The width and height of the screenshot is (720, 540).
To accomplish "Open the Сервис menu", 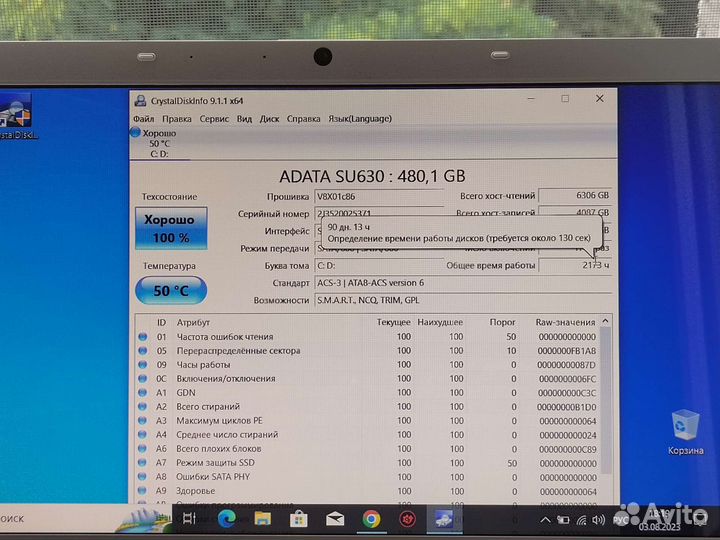I will (x=214, y=118).
